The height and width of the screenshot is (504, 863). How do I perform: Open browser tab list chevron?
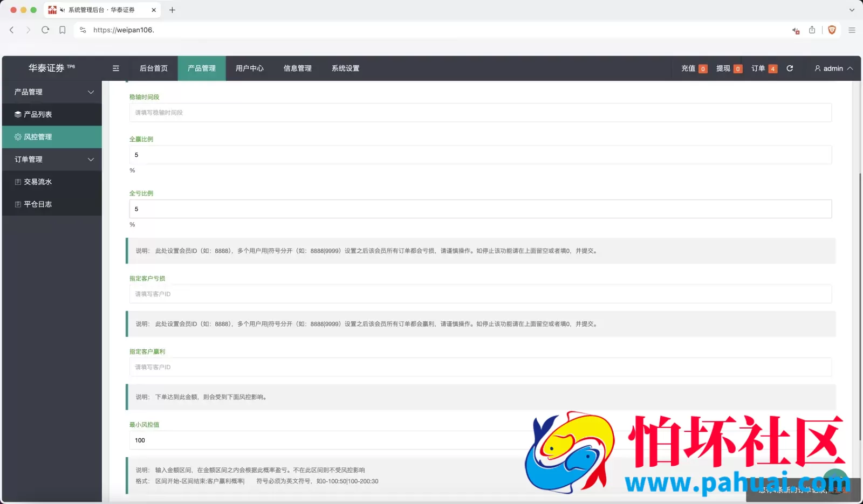(x=852, y=10)
